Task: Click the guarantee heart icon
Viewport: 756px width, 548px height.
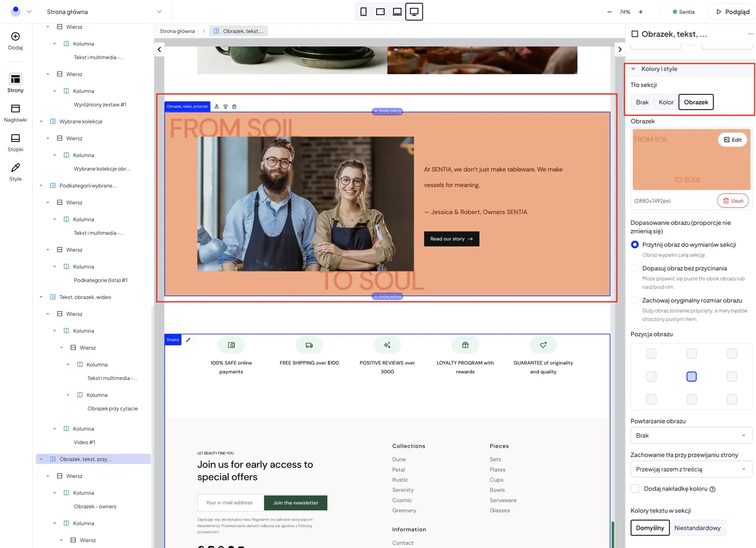Action: [543, 345]
